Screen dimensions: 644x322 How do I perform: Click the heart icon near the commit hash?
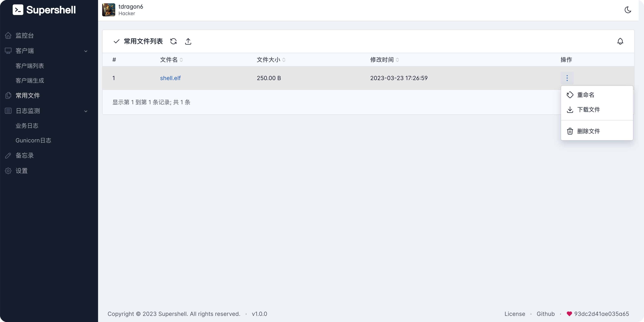[x=569, y=314]
